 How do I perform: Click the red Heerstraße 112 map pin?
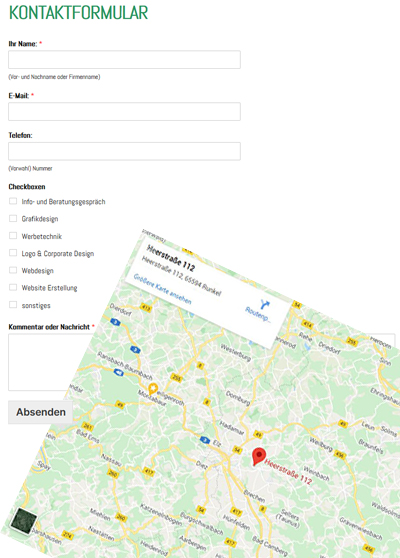[259, 457]
